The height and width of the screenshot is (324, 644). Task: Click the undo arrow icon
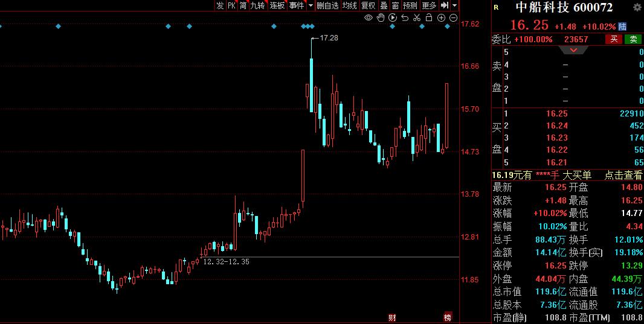(x=405, y=18)
